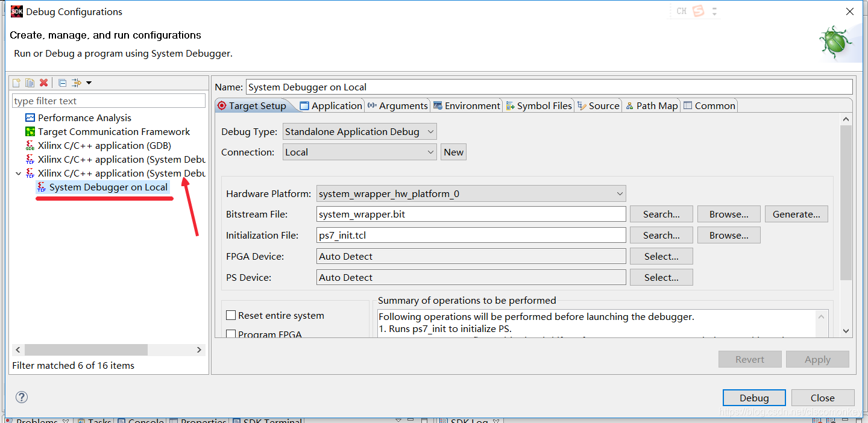Tick the Program FPGA checkbox
The width and height of the screenshot is (868, 423).
[230, 334]
